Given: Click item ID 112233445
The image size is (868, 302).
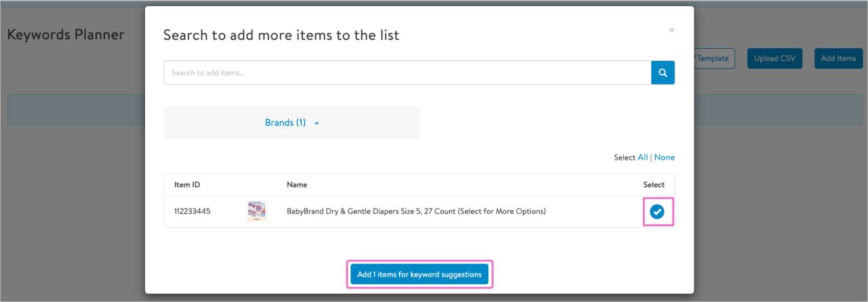Looking at the screenshot, I should 193,211.
